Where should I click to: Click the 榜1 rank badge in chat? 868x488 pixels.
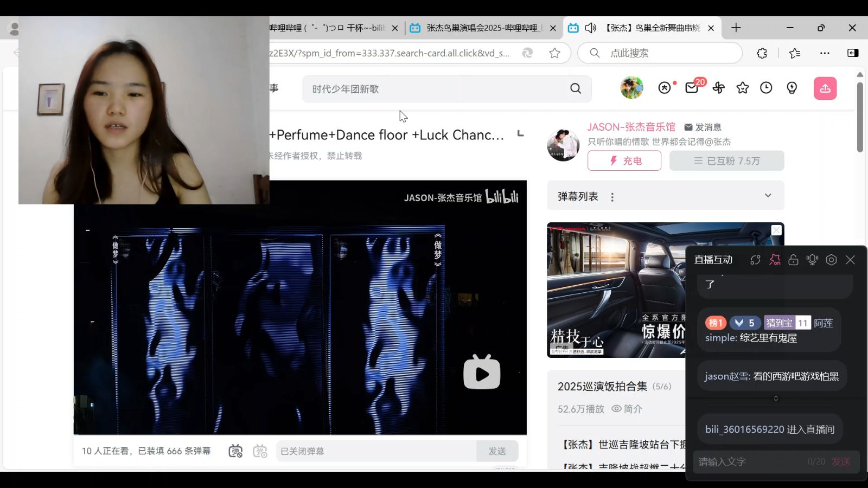click(716, 323)
